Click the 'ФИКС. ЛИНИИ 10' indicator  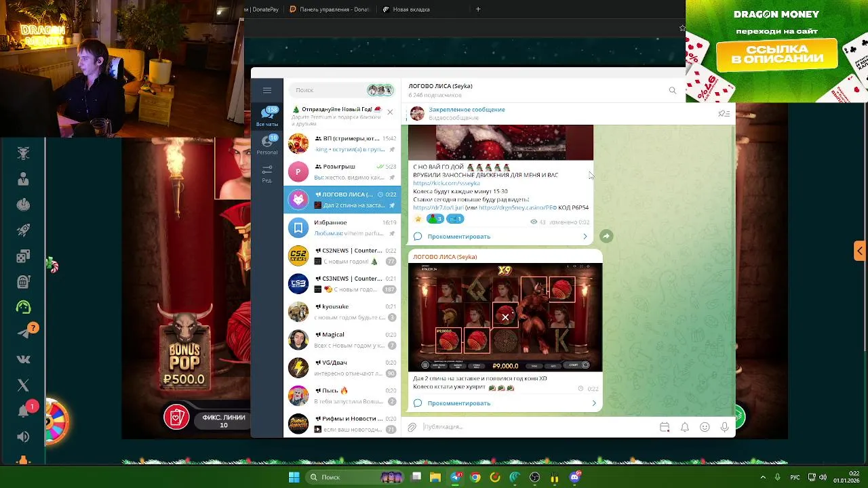pos(223,421)
